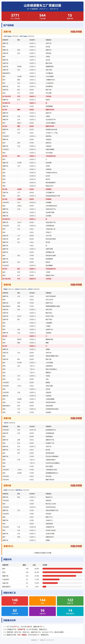Click the 功能不良 distribution bar at 10.3%
The height and width of the screenshot is (644, 85).
(x=50, y=583)
